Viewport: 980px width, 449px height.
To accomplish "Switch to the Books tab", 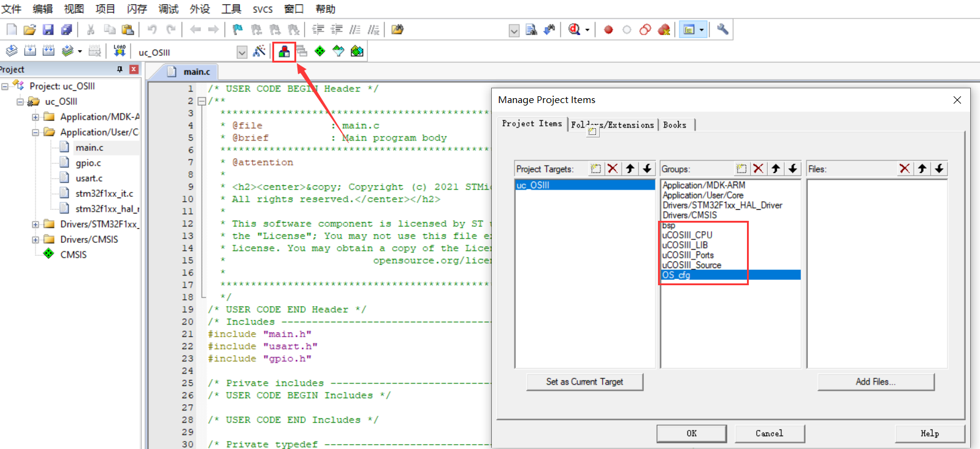I will [675, 125].
